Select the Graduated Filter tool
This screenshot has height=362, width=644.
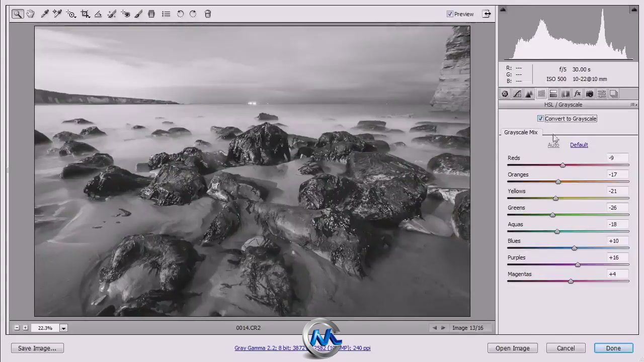coord(151,14)
